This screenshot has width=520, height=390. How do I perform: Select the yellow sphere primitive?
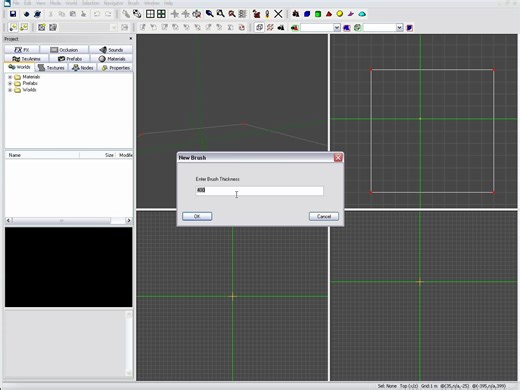pyautogui.click(x=340, y=14)
